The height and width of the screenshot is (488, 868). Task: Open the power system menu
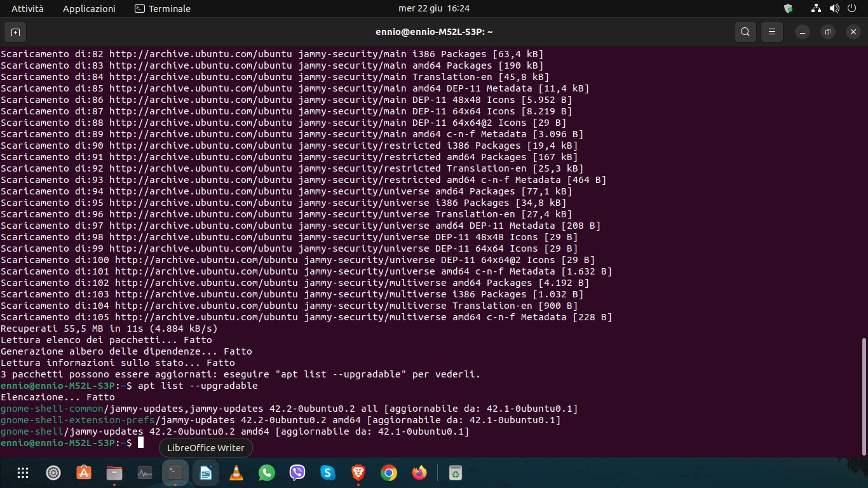852,8
